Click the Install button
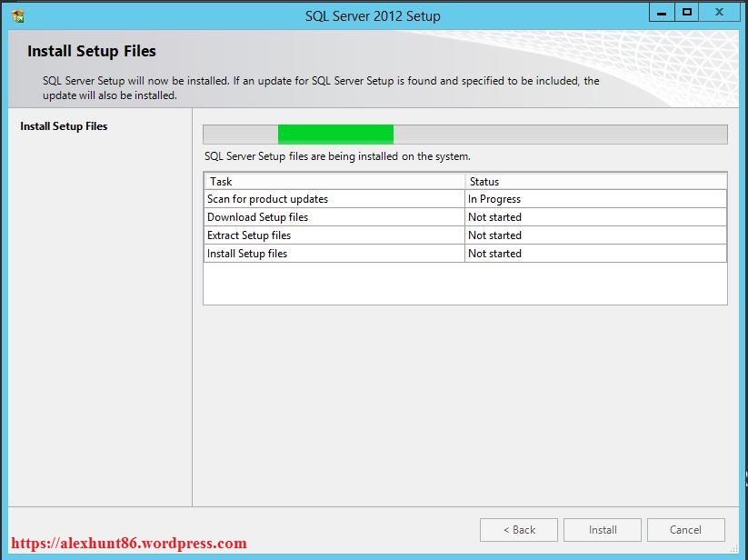This screenshot has width=748, height=560. coord(602,530)
